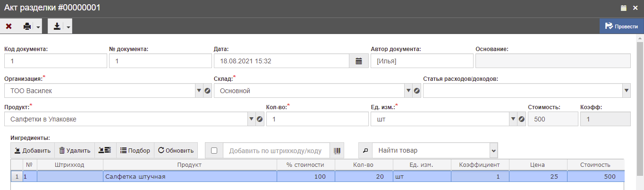Screen dimensions: 644x190
Task: Open Статья расходов/доходов dropdown
Action: (x=626, y=91)
